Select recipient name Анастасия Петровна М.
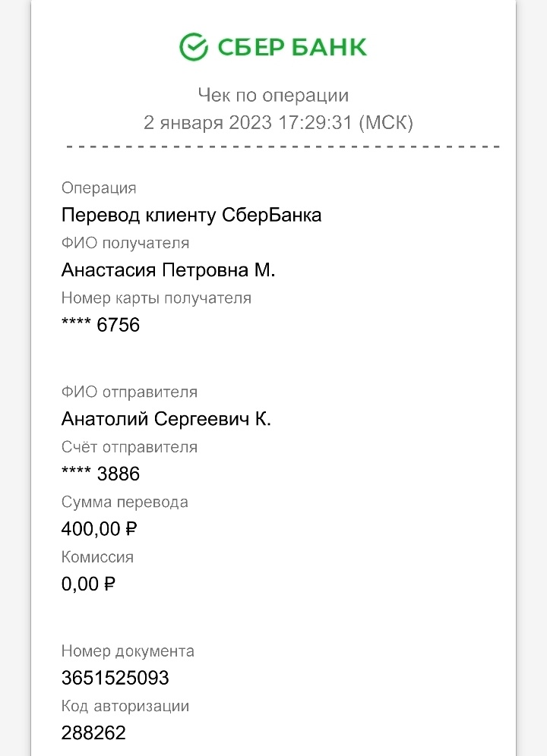Viewport: 547px width, 756px height. (x=168, y=270)
